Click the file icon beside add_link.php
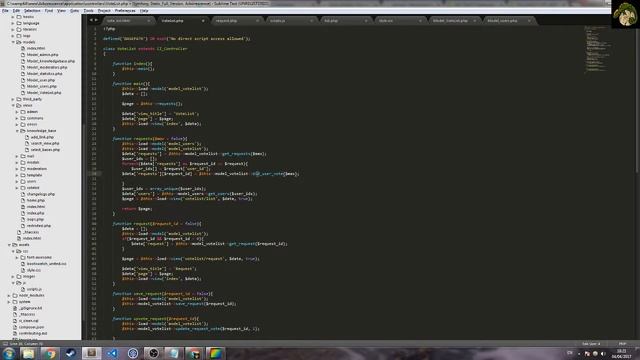 click(x=27, y=137)
